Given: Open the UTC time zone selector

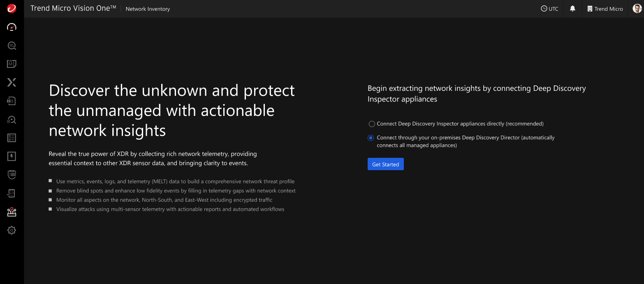Looking at the screenshot, I should (x=549, y=9).
